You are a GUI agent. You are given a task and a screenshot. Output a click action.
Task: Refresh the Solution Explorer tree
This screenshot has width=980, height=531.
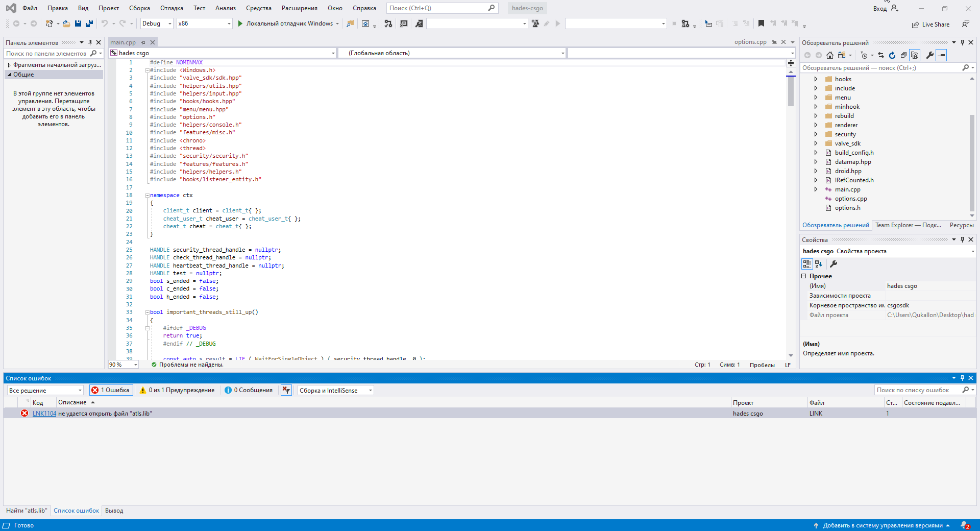(x=892, y=55)
